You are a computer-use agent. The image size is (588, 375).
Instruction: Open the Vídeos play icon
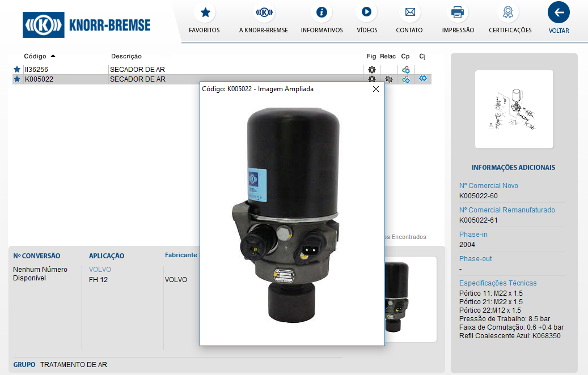click(x=367, y=12)
